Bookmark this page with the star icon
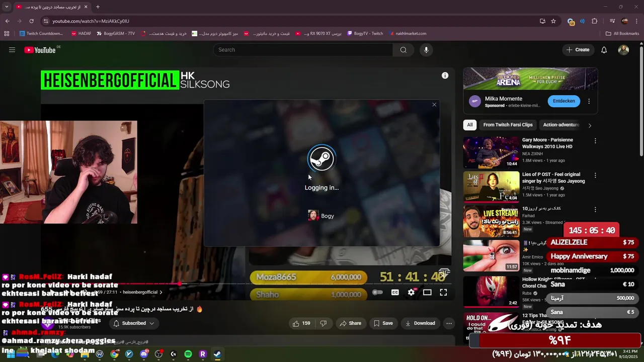644x362 pixels. (553, 21)
